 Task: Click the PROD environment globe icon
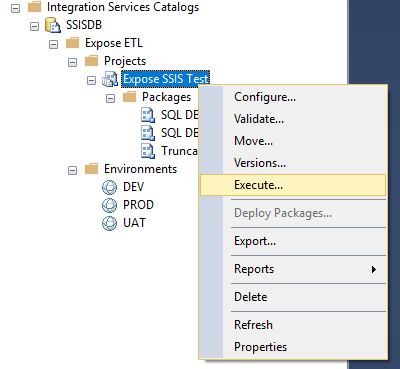(x=110, y=205)
